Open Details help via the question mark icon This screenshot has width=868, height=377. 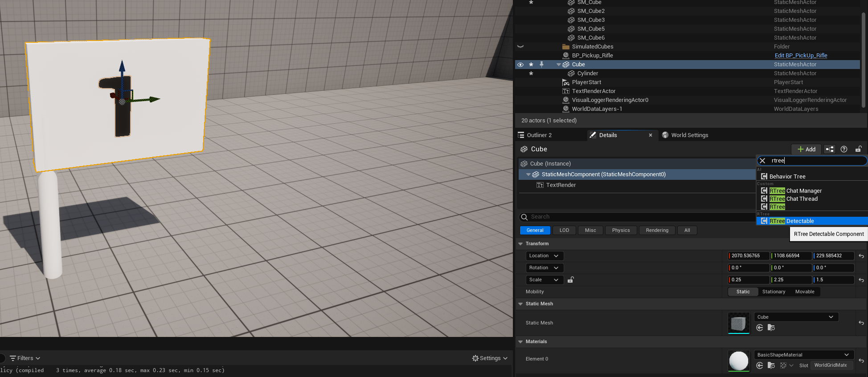843,149
